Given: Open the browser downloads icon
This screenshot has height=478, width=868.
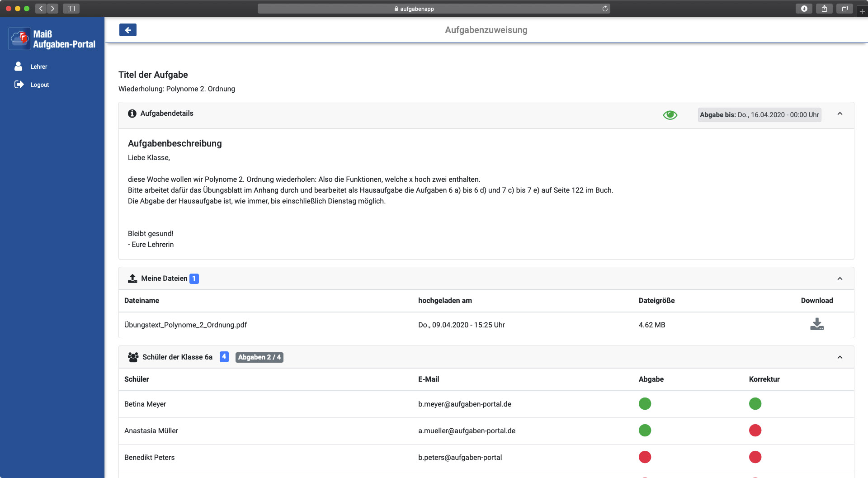Looking at the screenshot, I should pos(804,9).
